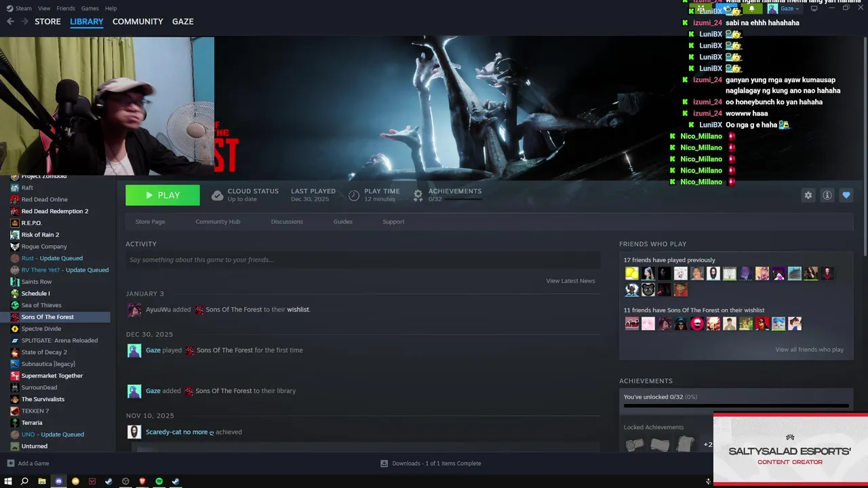Screen dimensions: 868x488
Task: Open the Games menu
Action: point(90,9)
